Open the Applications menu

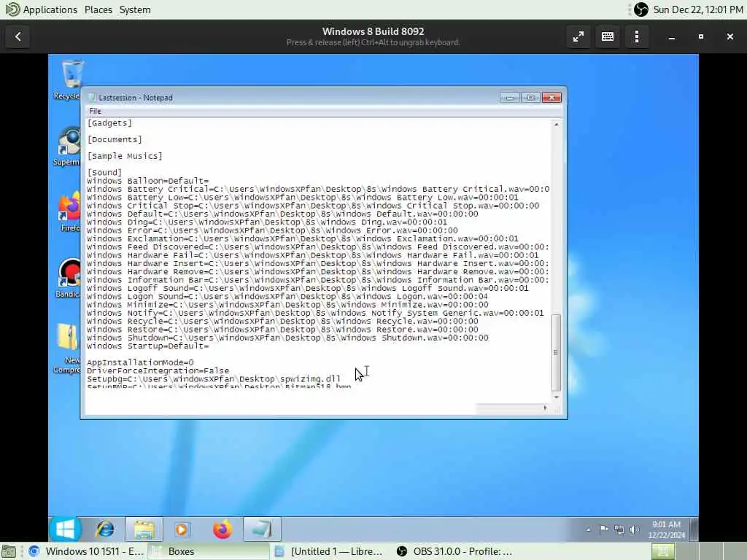(42, 9)
